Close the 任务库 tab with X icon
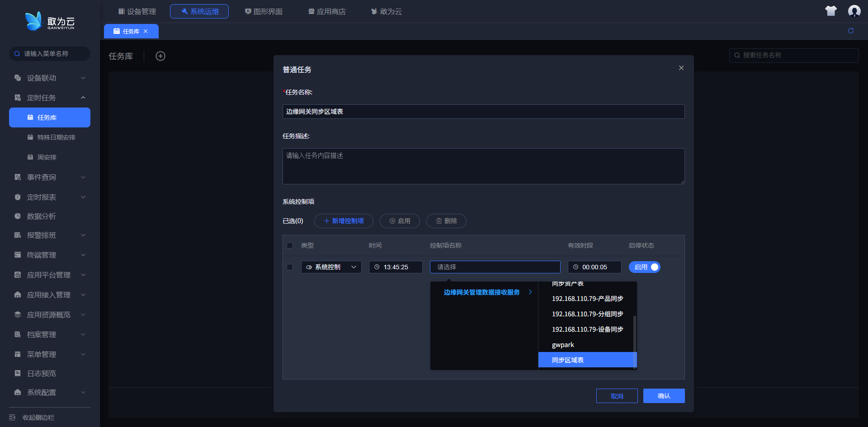Image resolution: width=868 pixels, height=427 pixels. click(x=146, y=31)
